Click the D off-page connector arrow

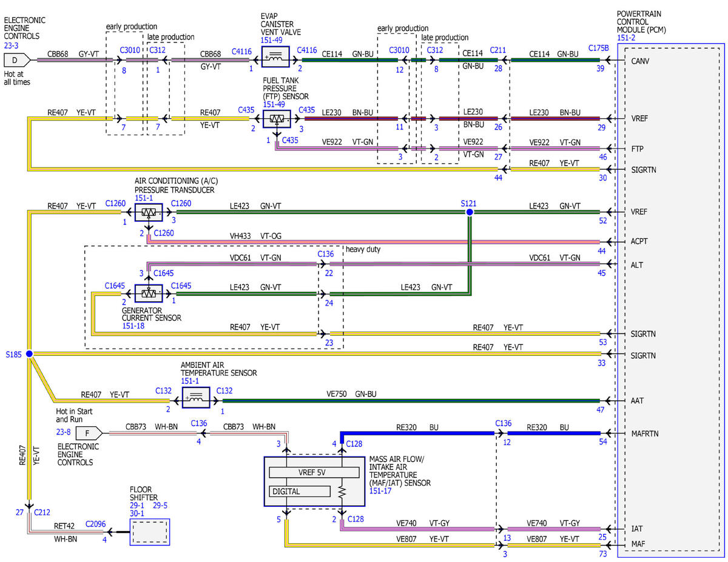click(x=17, y=60)
